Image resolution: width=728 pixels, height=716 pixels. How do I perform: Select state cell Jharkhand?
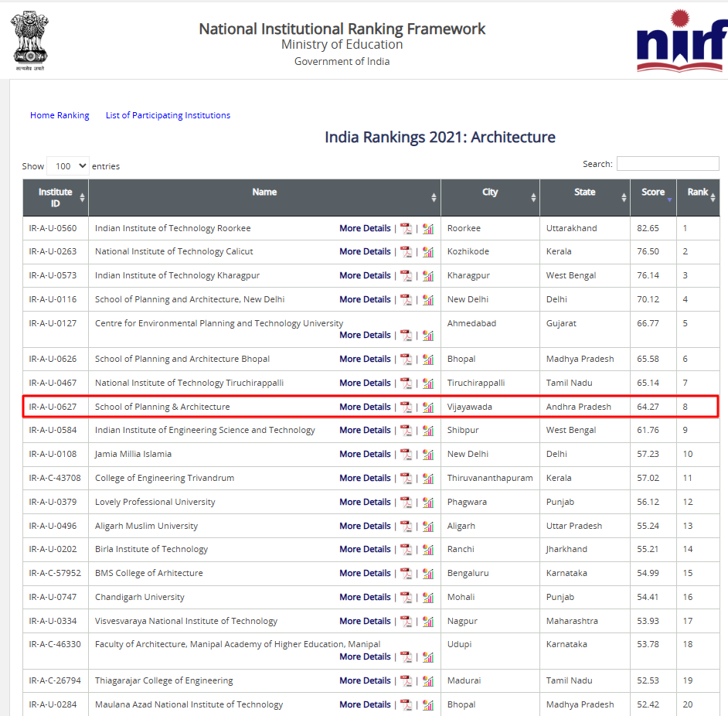(566, 549)
